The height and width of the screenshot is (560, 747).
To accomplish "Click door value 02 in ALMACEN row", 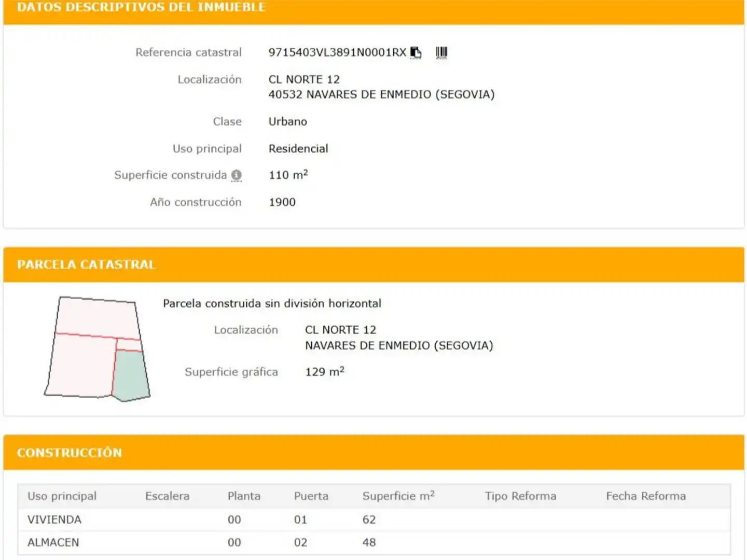I will pyautogui.click(x=301, y=542).
